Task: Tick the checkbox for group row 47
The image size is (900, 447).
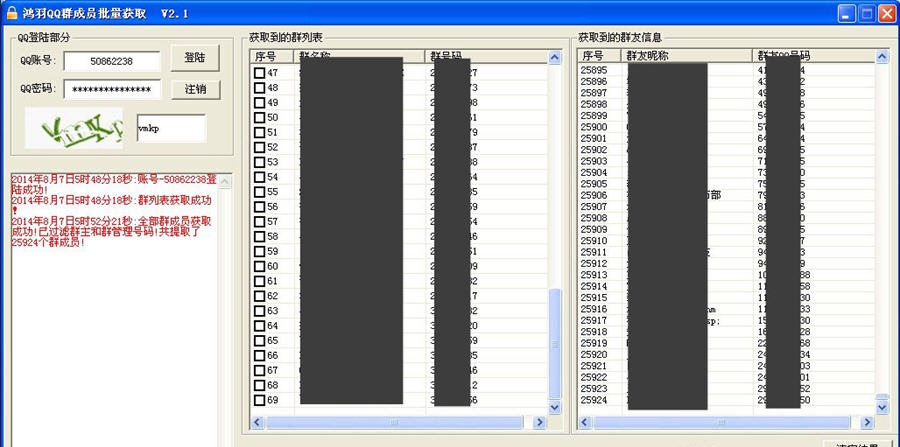Action: pyautogui.click(x=259, y=73)
